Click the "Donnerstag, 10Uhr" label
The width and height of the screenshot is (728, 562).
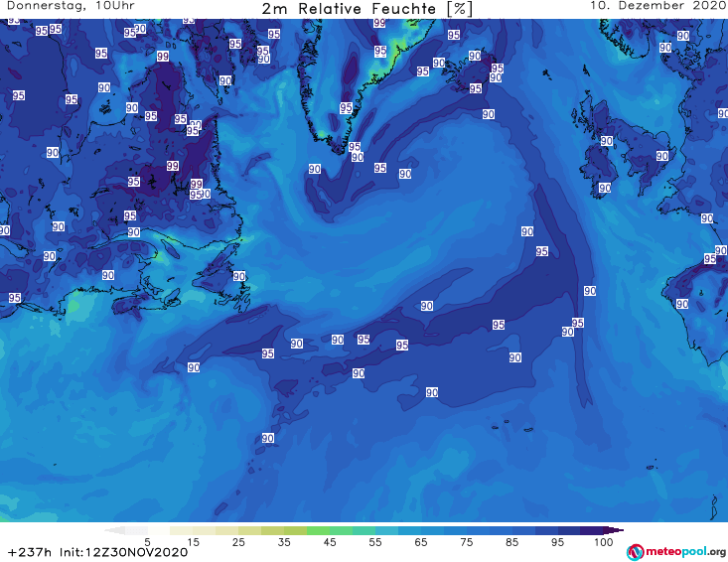[x=72, y=6]
